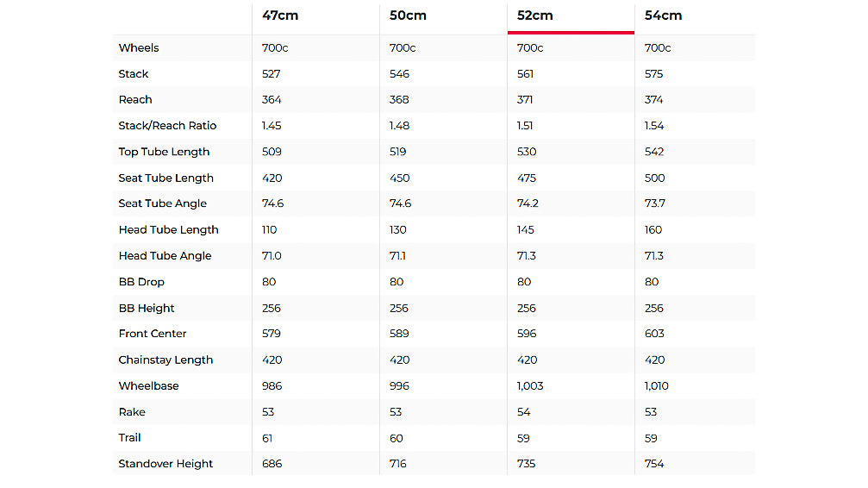Click the BB Drop row label
Viewport: 868px width, 488px height.
[141, 282]
